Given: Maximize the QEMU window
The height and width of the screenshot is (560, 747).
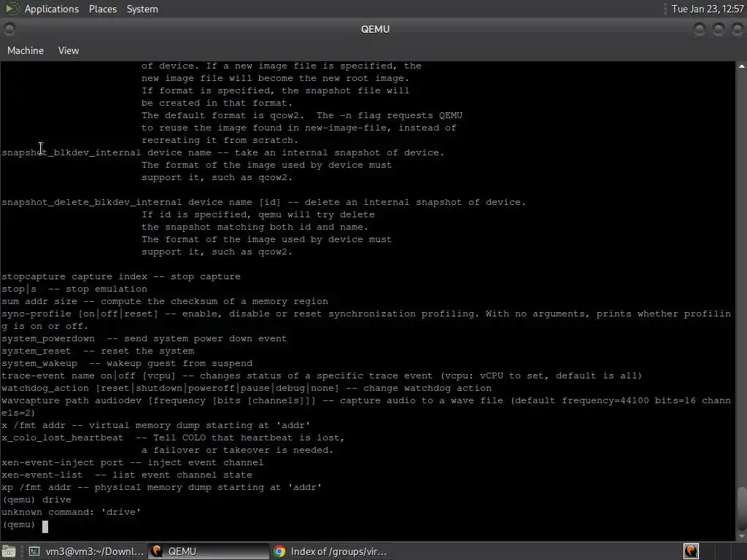Looking at the screenshot, I should [x=719, y=29].
